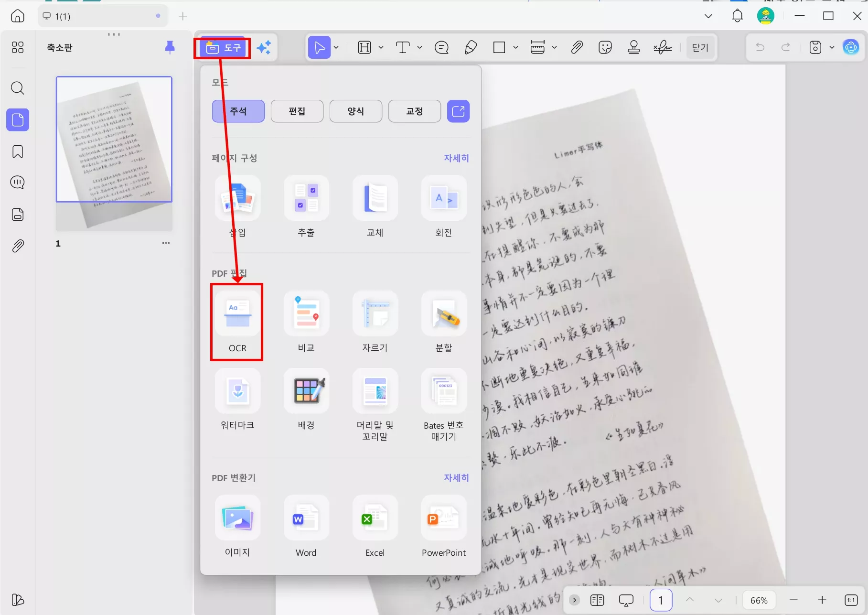The image size is (868, 615).
Task: Expand the highlight tool dropdown arrow
Action: [x=381, y=47]
